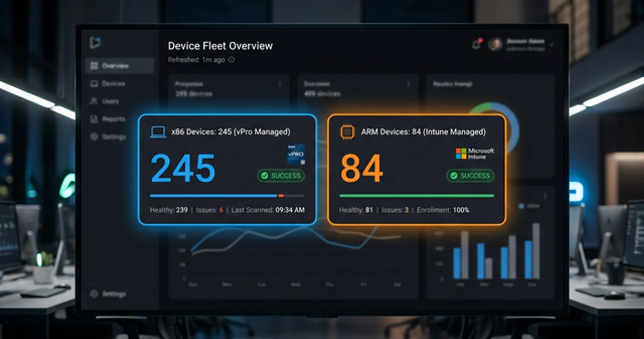Click the laptop icon on x86 card
Screen dimensions: 644x339
(158, 132)
